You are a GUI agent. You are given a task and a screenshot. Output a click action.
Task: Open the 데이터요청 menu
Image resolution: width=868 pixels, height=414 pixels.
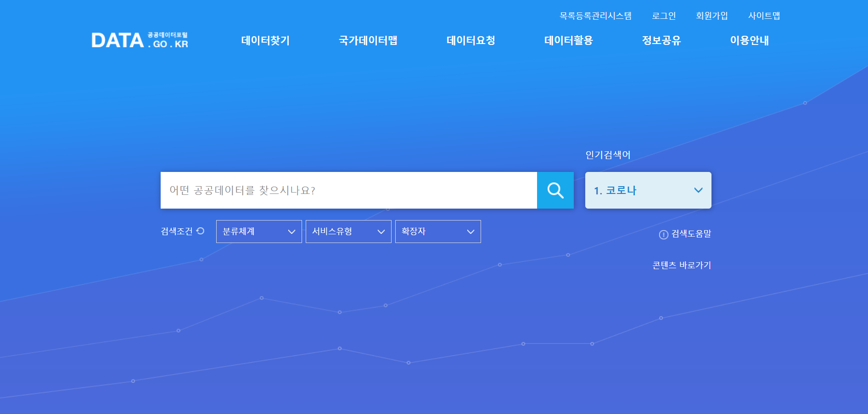(471, 40)
